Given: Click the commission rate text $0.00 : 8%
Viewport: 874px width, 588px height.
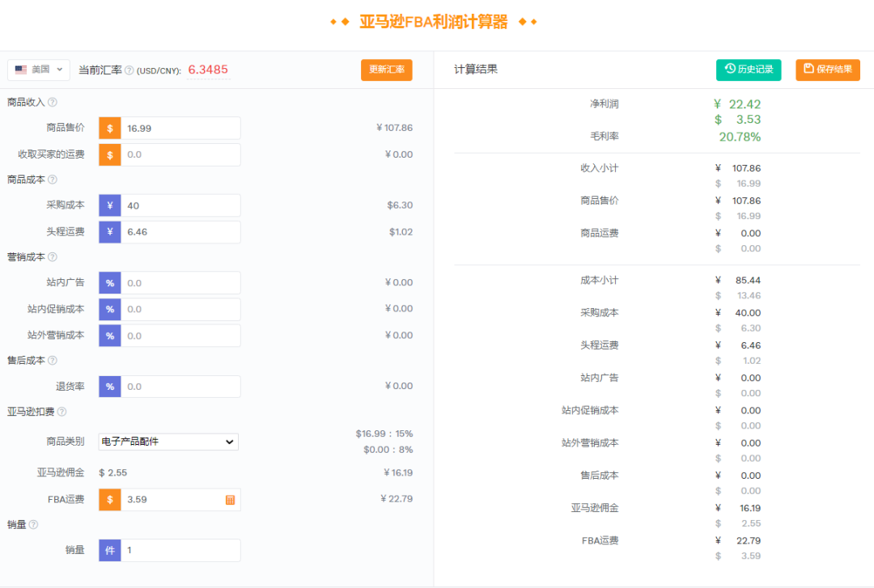Looking at the screenshot, I should [388, 450].
